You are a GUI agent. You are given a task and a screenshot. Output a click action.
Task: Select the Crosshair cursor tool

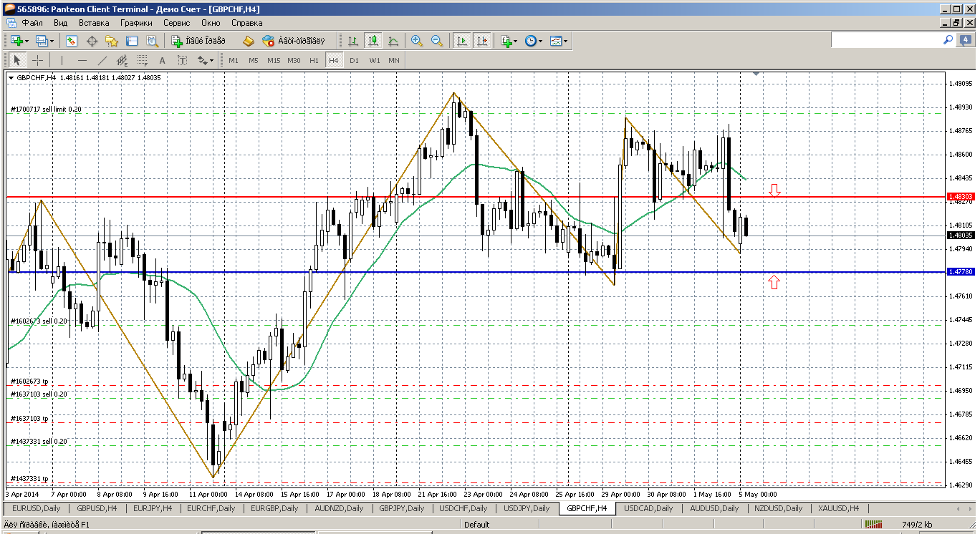[x=38, y=60]
